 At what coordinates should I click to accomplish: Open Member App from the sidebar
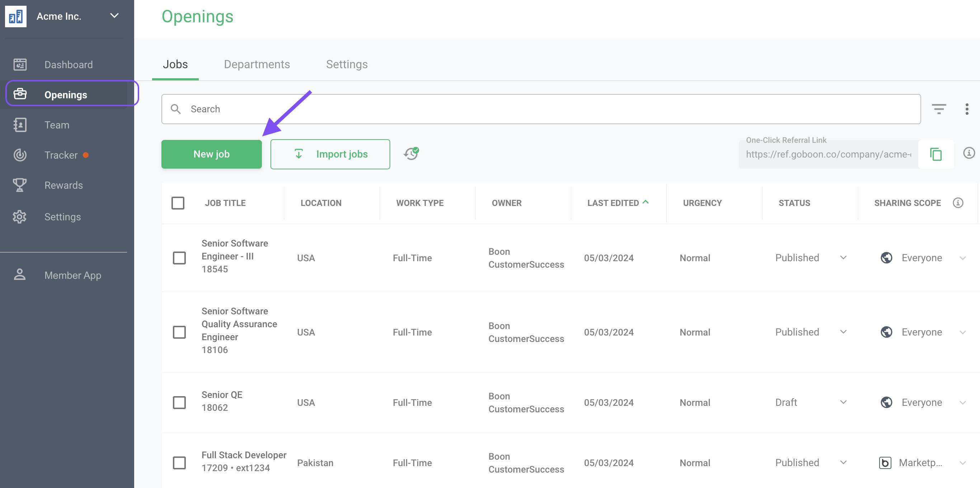coord(73,275)
